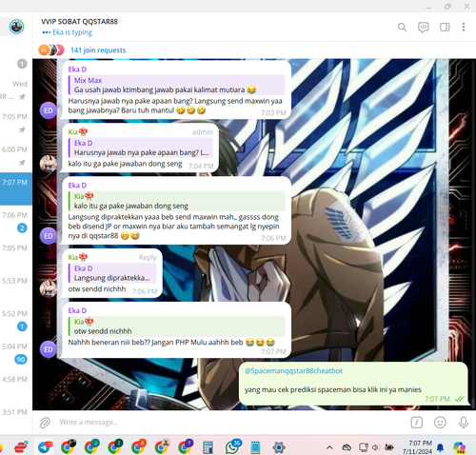Open the sidebar chat with 2 unread badge
The width and height of the screenshot is (476, 455).
coord(16,222)
